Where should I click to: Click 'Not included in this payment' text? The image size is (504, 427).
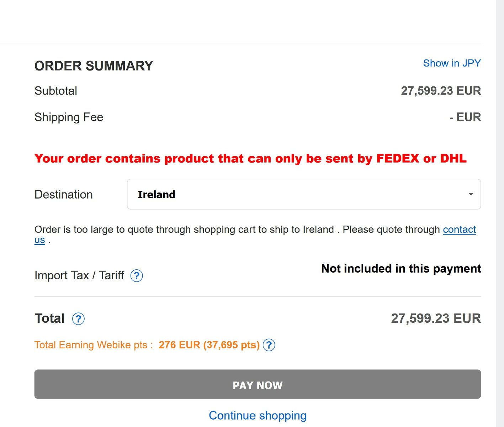pyautogui.click(x=401, y=269)
